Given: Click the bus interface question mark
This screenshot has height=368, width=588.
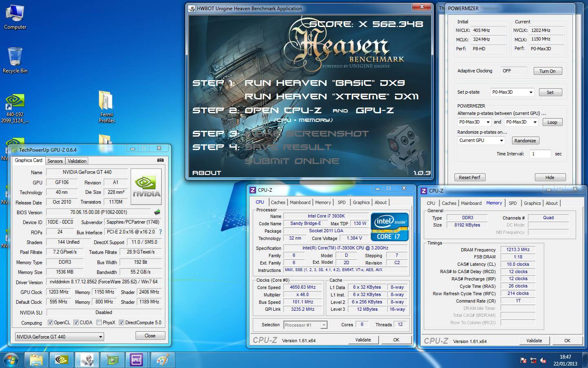Looking at the screenshot, I should (160, 232).
